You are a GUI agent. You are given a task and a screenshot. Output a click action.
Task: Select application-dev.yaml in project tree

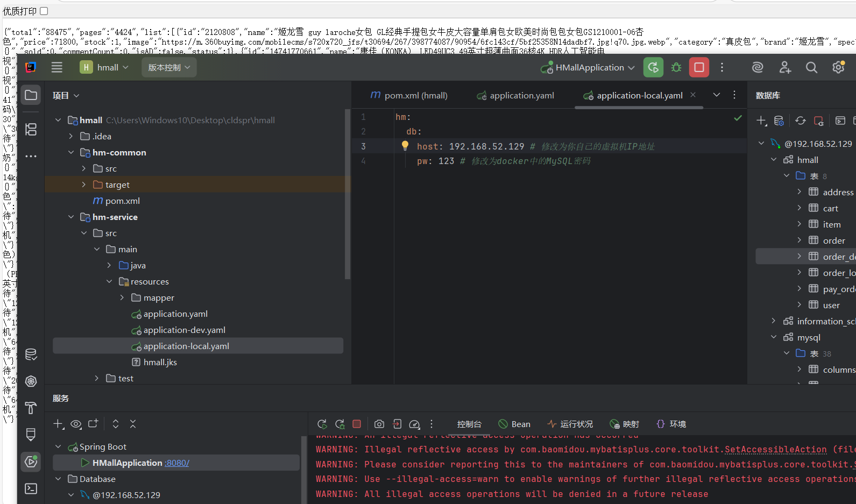[184, 330]
